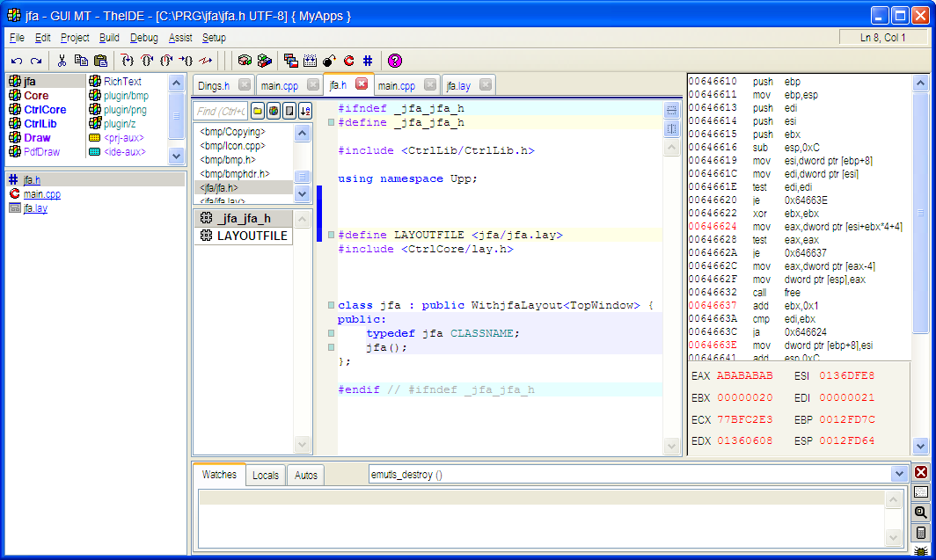Switch to the jfa.lay editor tab

[x=457, y=85]
